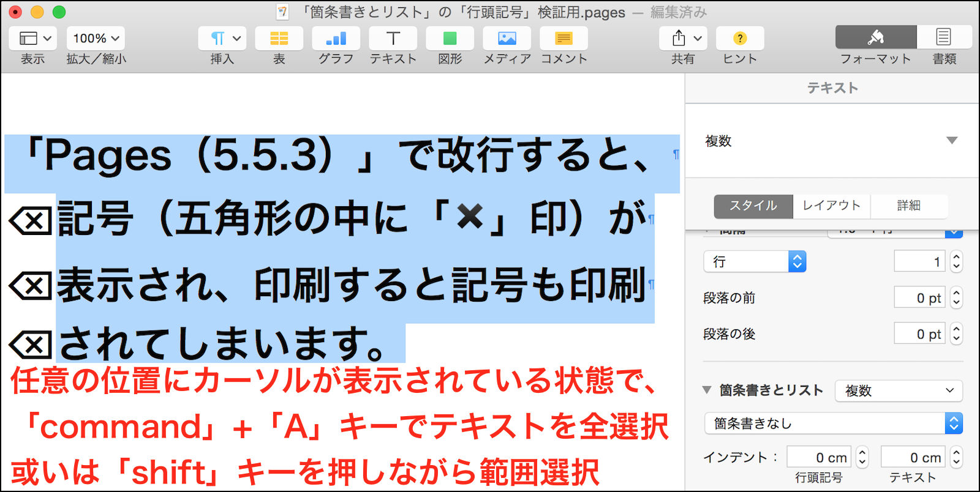Click the 行頭記号 indent value field
Viewport: 980px width, 492px height.
pos(819,457)
